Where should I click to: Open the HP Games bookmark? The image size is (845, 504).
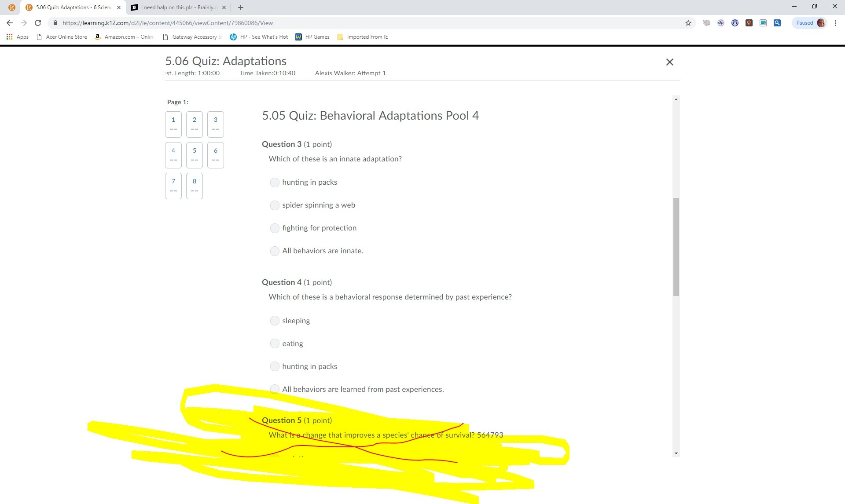(312, 37)
